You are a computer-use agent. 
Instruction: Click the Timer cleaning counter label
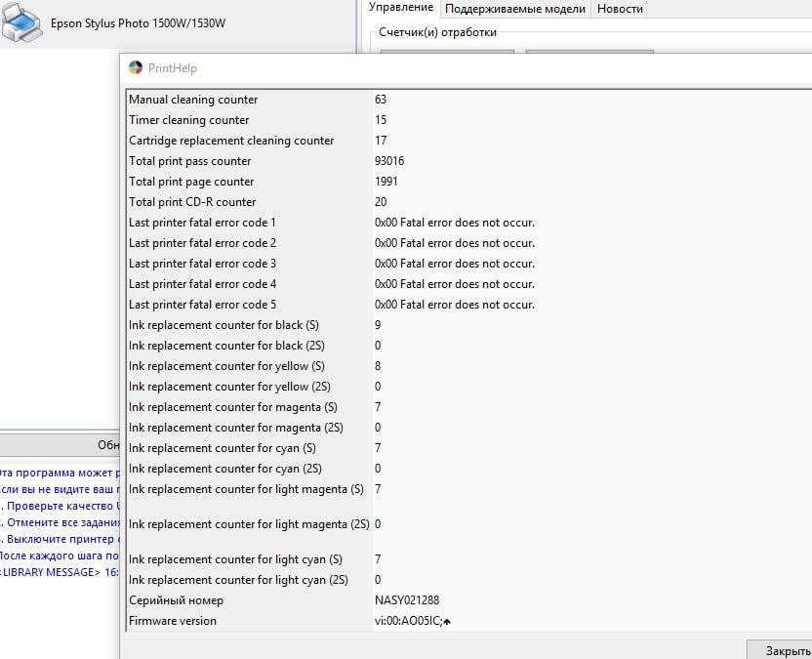[x=189, y=120]
